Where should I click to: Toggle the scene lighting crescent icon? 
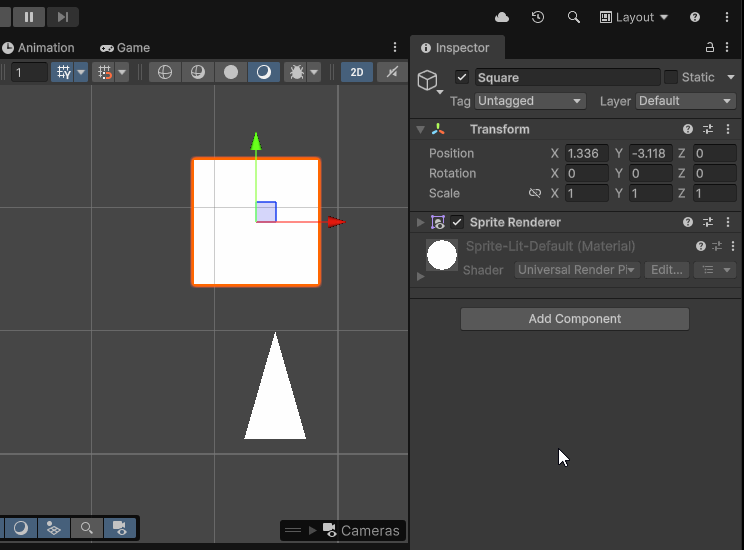point(264,73)
